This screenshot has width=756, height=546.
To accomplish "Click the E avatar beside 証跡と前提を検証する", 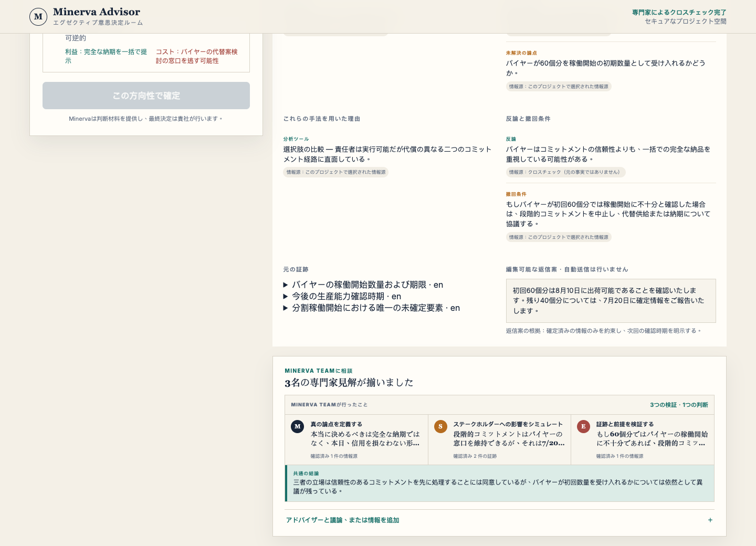I will [x=583, y=426].
